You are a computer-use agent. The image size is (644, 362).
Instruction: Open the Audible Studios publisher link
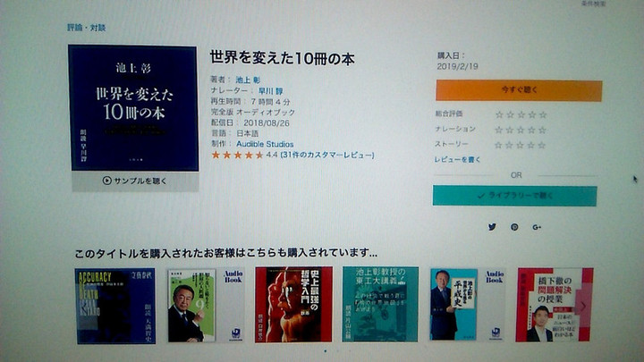point(265,144)
